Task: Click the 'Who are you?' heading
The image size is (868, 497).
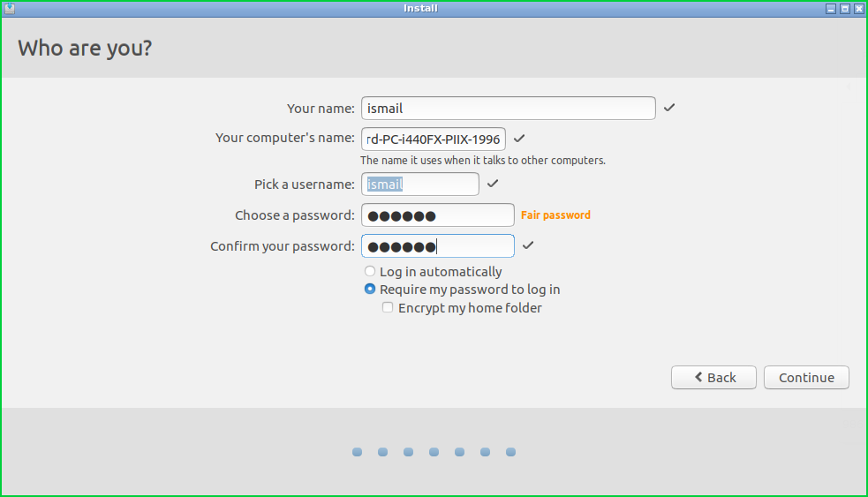Action: tap(86, 49)
